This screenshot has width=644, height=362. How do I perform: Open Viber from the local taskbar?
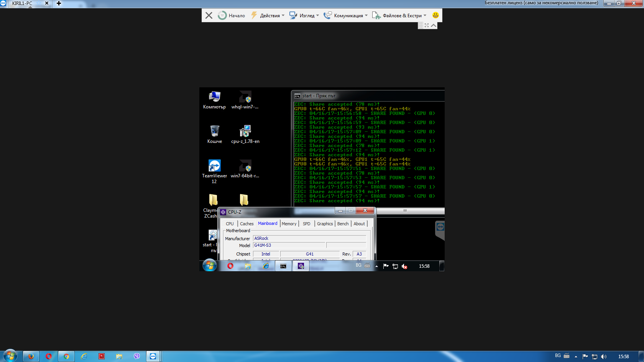point(137,356)
